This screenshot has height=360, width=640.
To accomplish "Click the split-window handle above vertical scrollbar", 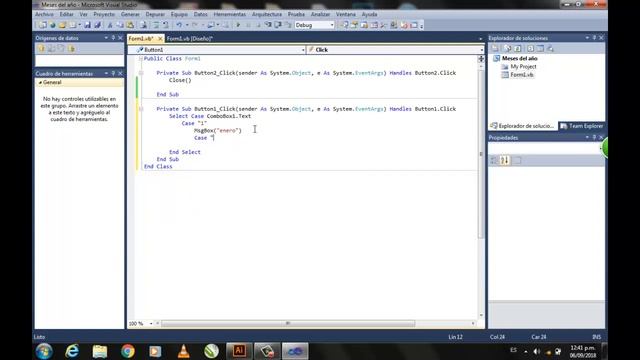I will coord(481,59).
